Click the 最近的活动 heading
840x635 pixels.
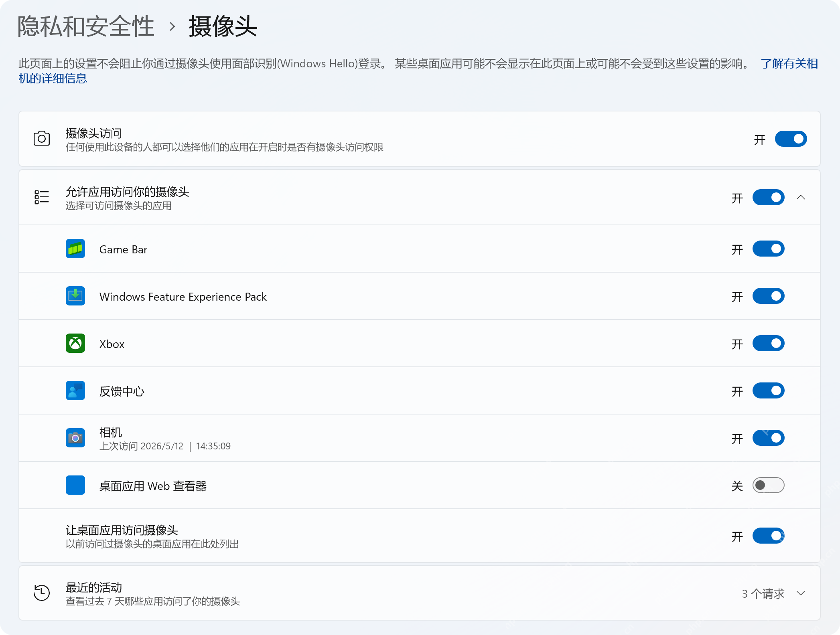(94, 587)
